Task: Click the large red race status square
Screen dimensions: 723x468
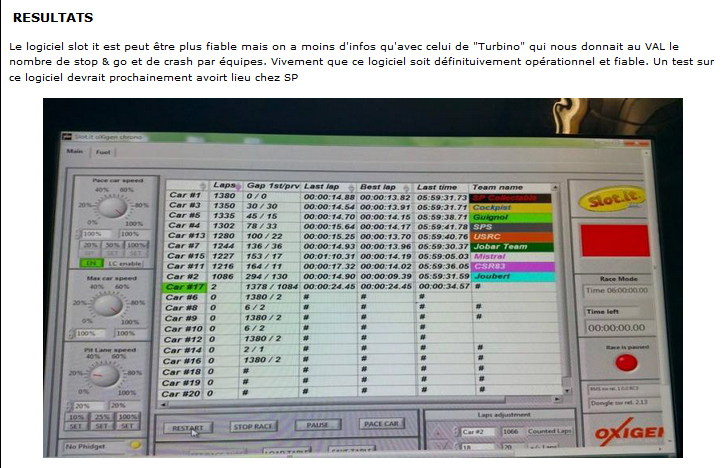Action: coord(615,240)
